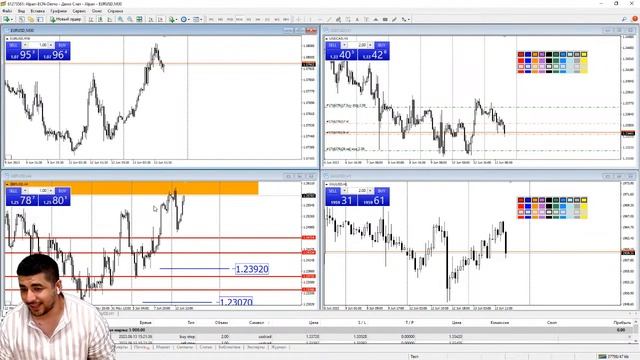Image resolution: width=640 pixels, height=360 pixels.
Task: Sort orders by the Прибыль column
Action: tap(622, 322)
